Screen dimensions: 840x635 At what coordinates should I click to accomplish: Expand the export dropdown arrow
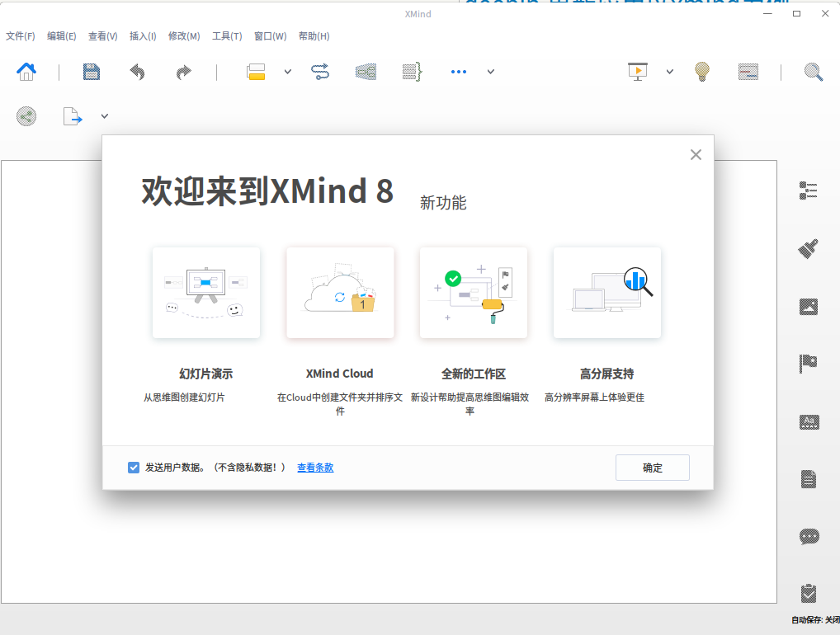click(x=105, y=116)
